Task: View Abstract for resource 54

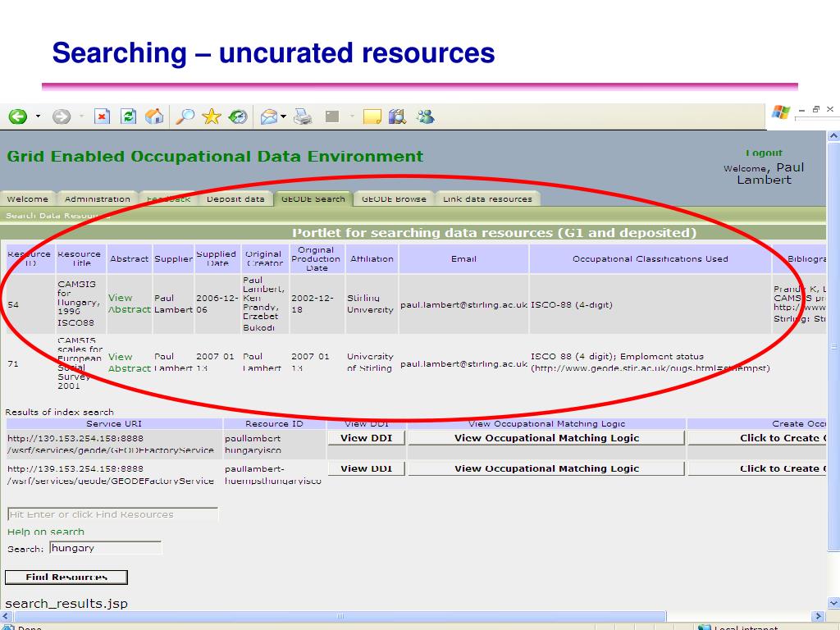Action: 129,304
